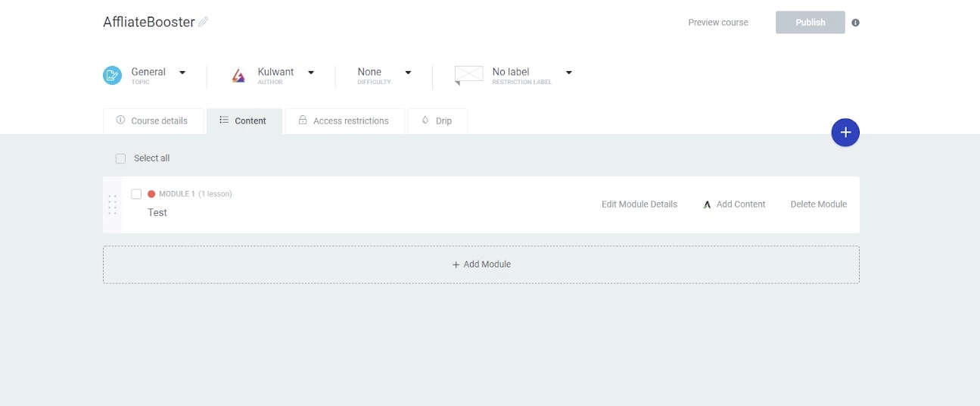Open the Kulwant author dropdown arrow
This screenshot has height=406, width=980.
coord(311,73)
